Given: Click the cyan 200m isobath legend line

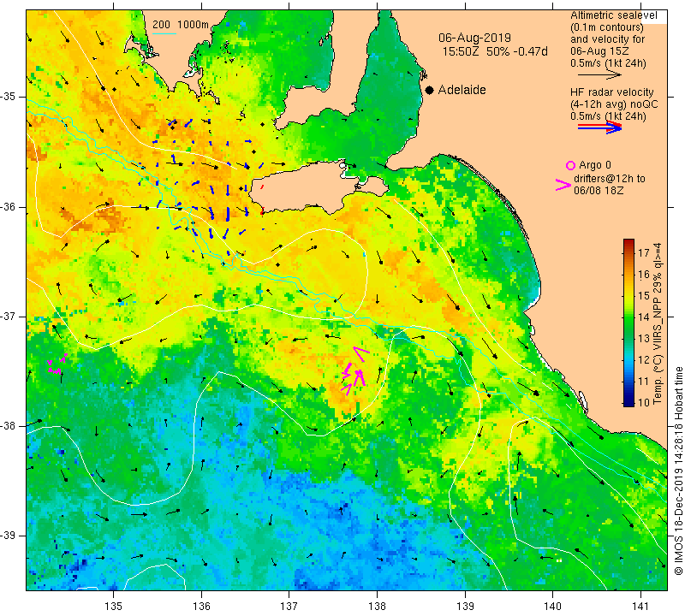Looking at the screenshot, I should [x=164, y=33].
